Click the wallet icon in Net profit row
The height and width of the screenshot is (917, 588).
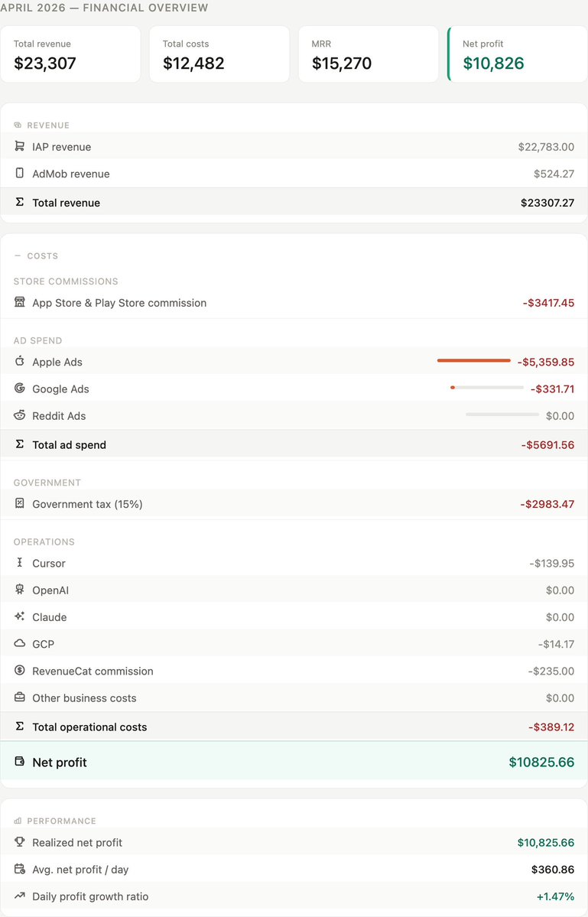pos(19,762)
